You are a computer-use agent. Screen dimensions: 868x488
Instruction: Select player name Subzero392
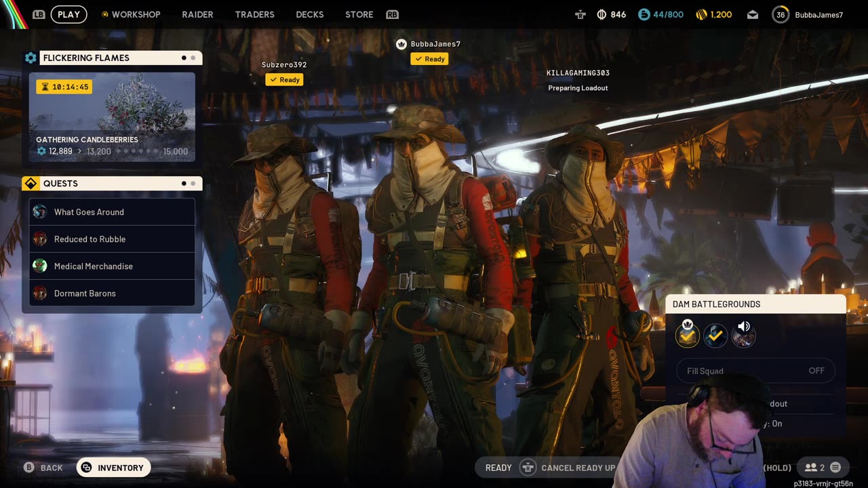pyautogui.click(x=284, y=65)
